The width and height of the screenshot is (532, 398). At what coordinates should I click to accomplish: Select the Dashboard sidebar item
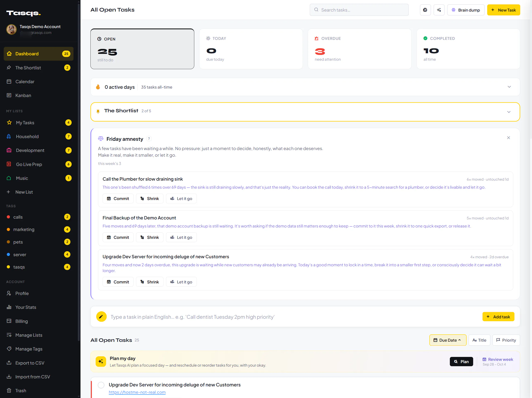pyautogui.click(x=38, y=54)
